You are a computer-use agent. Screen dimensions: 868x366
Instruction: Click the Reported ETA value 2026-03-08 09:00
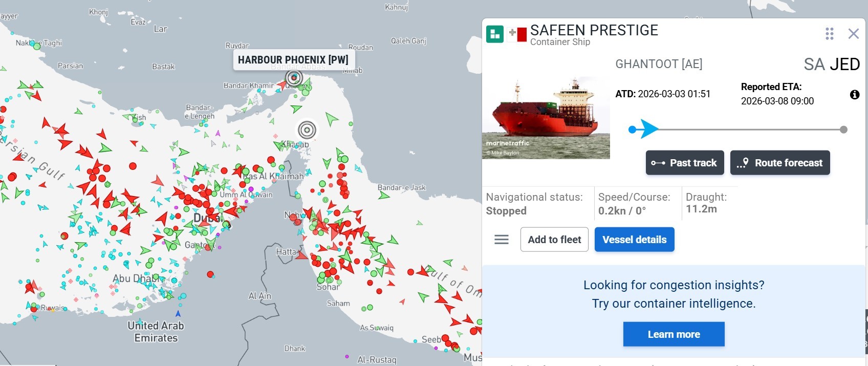click(x=777, y=101)
